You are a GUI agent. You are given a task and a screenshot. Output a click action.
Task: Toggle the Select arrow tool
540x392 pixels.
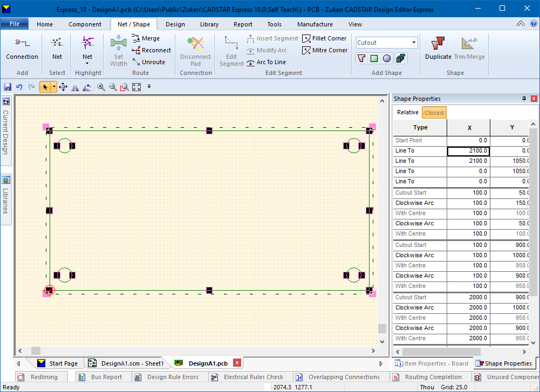(x=45, y=87)
